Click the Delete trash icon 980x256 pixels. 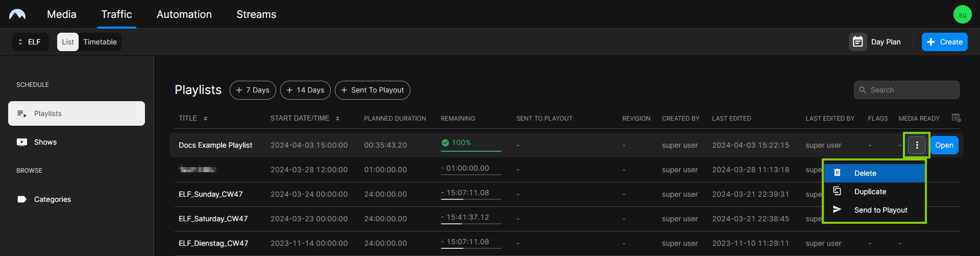[x=837, y=173]
